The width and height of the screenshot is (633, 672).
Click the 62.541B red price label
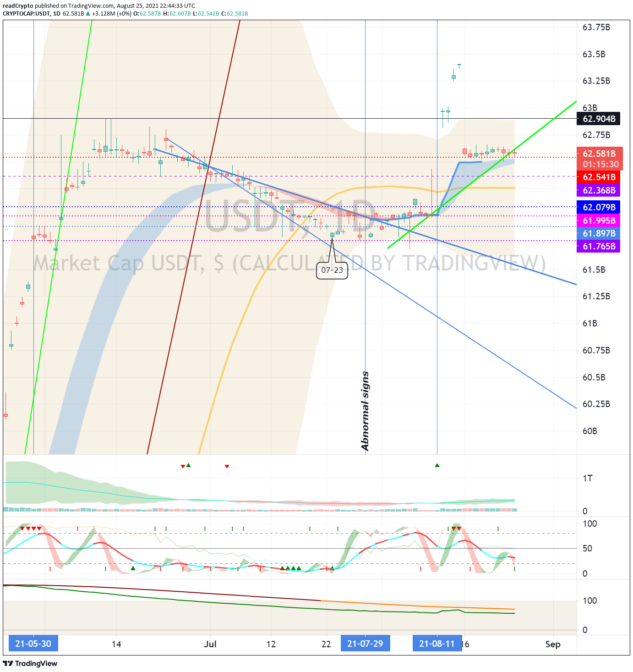tap(598, 177)
